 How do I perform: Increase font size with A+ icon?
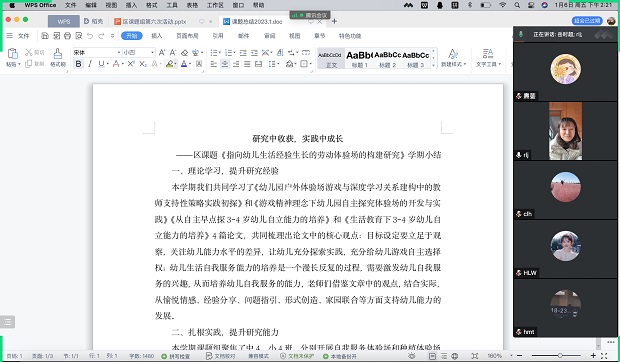(x=162, y=52)
